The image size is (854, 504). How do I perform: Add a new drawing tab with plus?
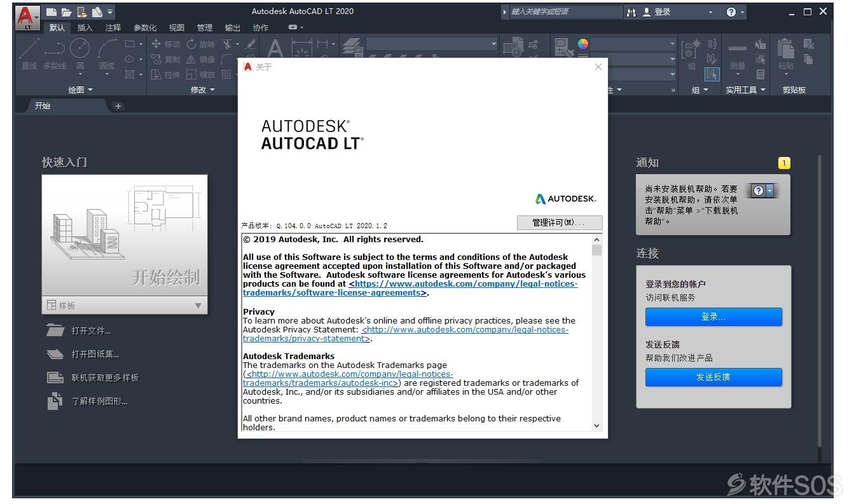click(x=118, y=106)
